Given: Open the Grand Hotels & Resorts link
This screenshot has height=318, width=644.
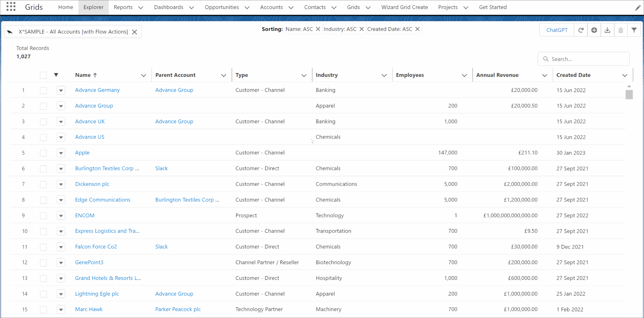Looking at the screenshot, I should click(108, 278).
